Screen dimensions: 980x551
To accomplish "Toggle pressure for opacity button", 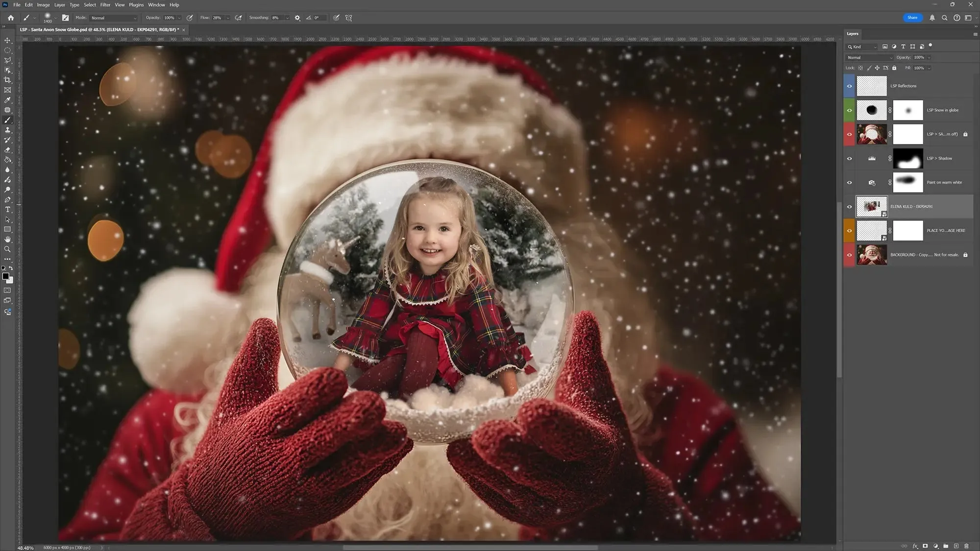I will tap(190, 18).
